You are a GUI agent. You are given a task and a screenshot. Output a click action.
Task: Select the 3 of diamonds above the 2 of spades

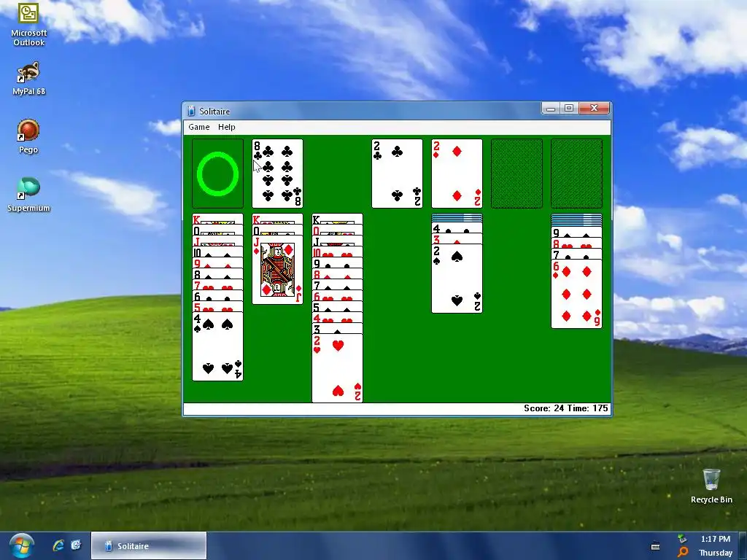click(x=457, y=239)
